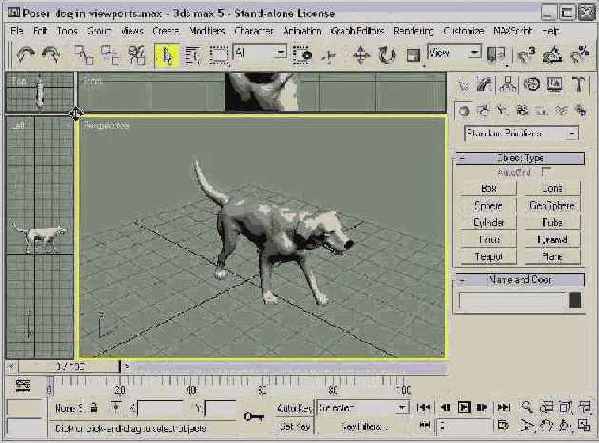This screenshot has height=443, width=599.
Task: Open the Standard Primitives dropdown
Action: point(521,134)
